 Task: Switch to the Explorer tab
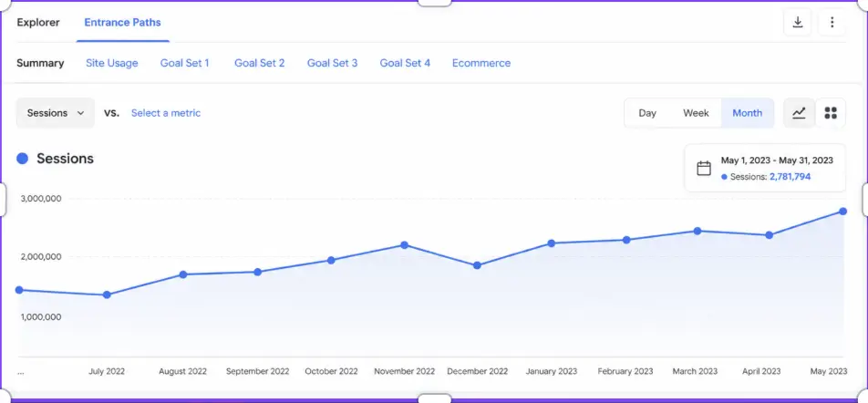click(38, 23)
